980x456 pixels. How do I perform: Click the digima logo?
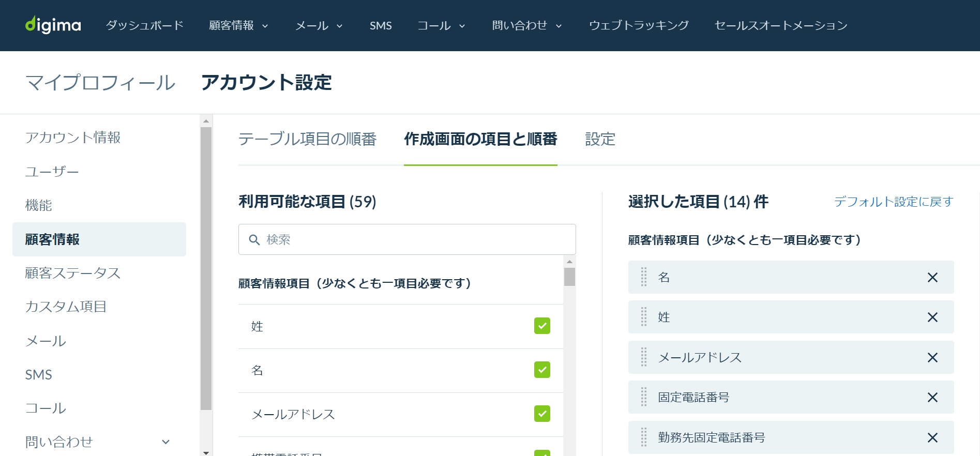pos(53,25)
